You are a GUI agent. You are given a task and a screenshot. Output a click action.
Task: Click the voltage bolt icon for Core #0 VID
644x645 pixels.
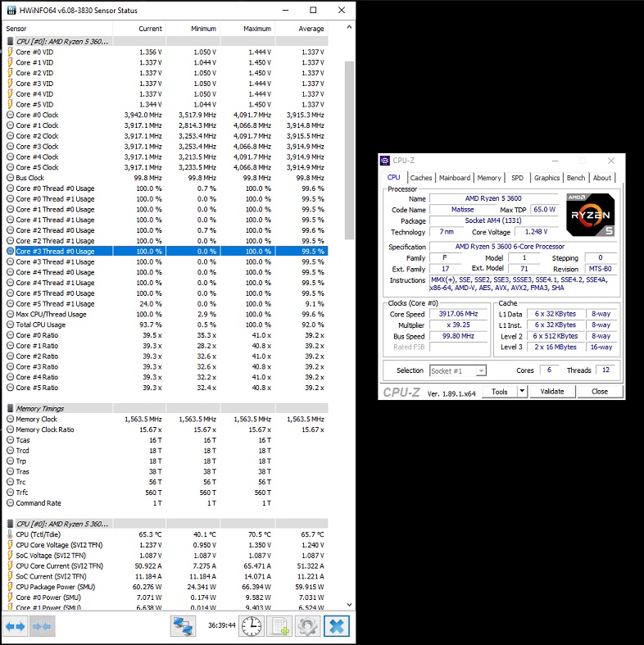click(x=11, y=52)
